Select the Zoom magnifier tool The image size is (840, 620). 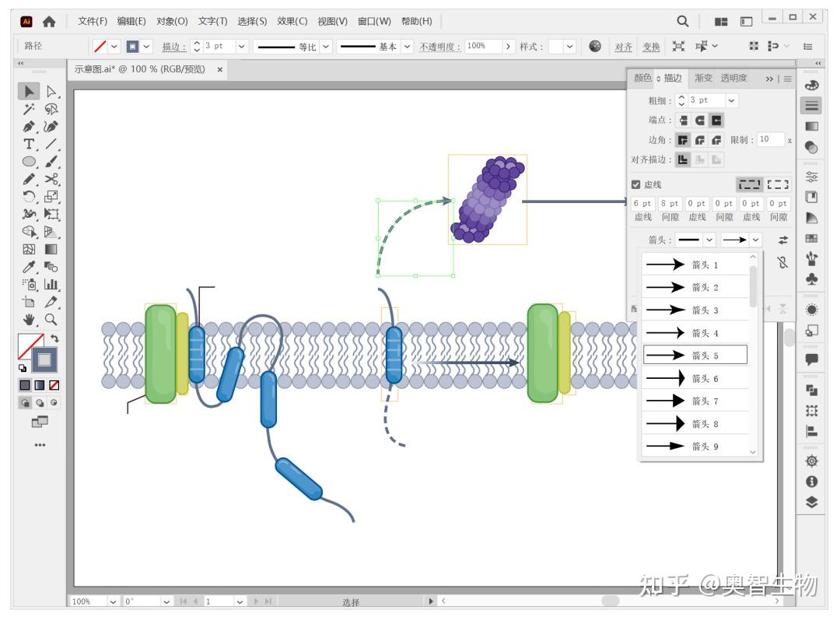coord(51,320)
